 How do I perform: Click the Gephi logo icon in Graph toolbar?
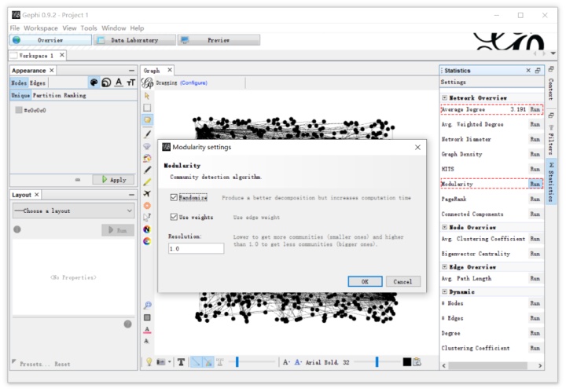click(147, 82)
